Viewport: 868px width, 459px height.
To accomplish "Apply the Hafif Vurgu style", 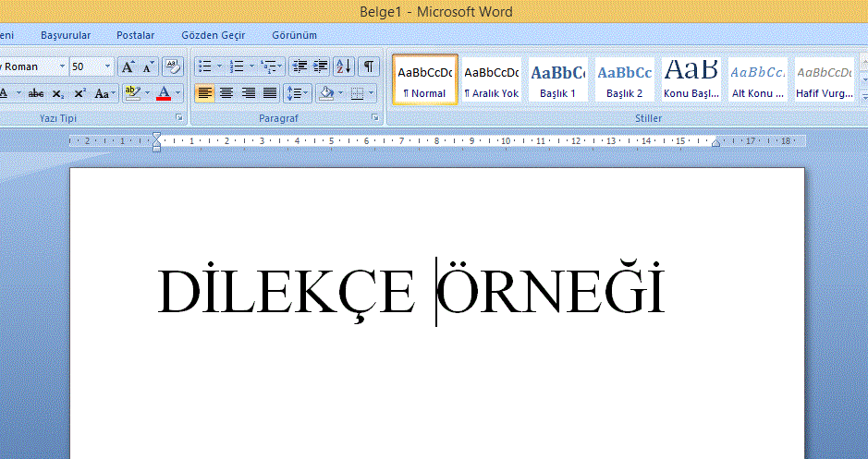I will [x=825, y=79].
